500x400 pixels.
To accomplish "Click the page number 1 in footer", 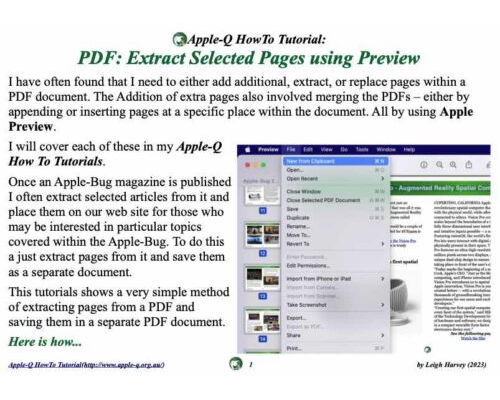I will coord(251,365).
